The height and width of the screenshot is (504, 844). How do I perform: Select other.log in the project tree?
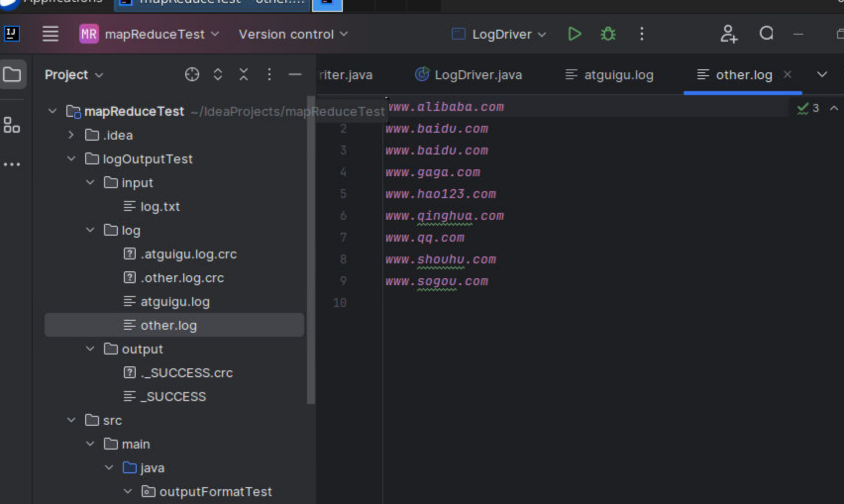pyautogui.click(x=174, y=325)
